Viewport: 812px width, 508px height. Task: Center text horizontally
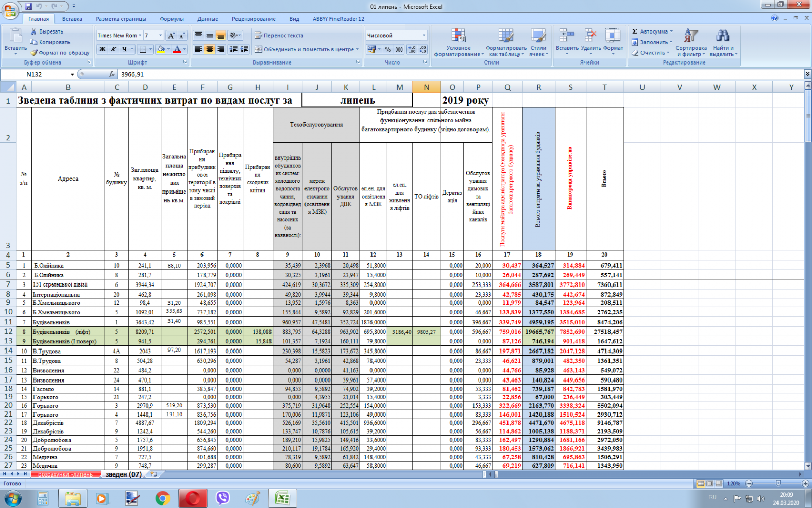click(210, 49)
